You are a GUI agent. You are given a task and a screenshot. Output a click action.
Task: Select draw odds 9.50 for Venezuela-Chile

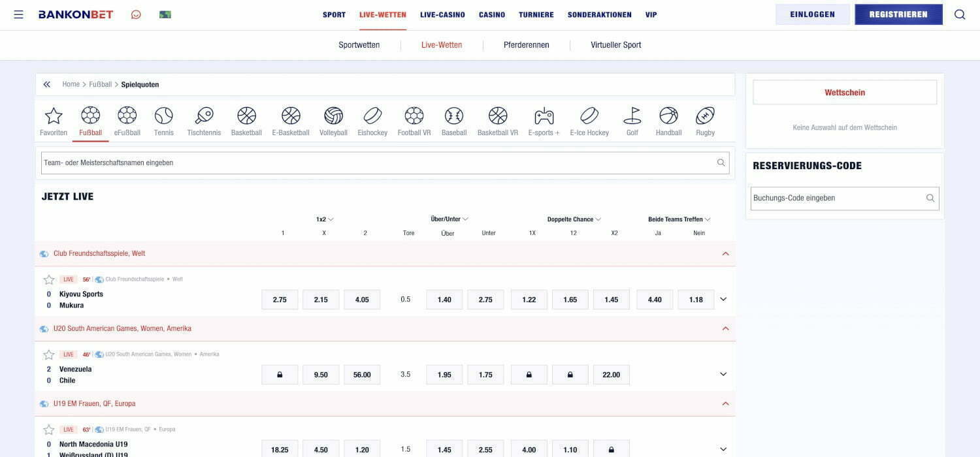pos(321,375)
